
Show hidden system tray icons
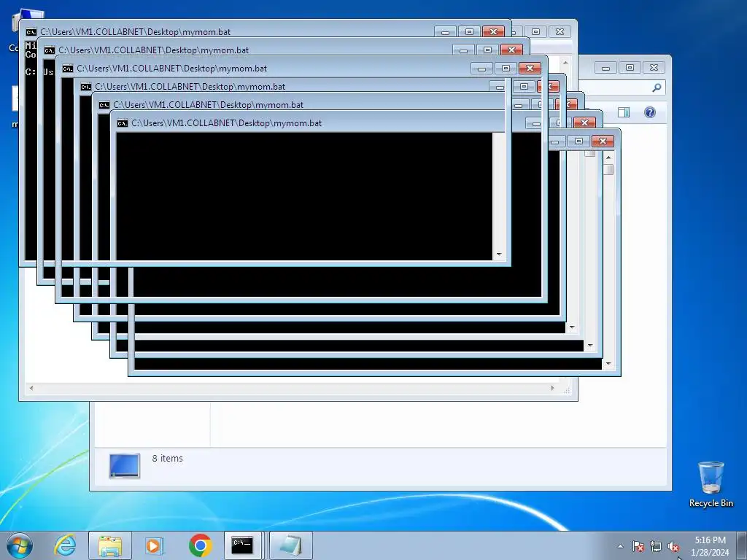pyautogui.click(x=620, y=546)
